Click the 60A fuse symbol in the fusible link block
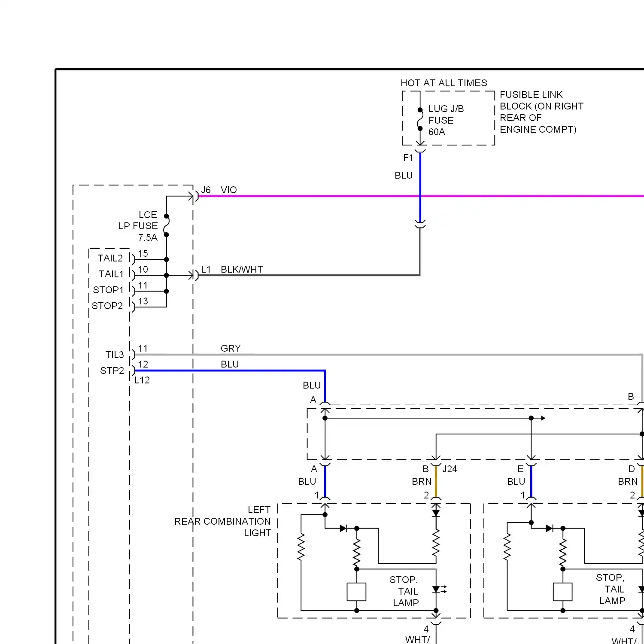Viewport: 644px width, 644px height. click(x=420, y=119)
